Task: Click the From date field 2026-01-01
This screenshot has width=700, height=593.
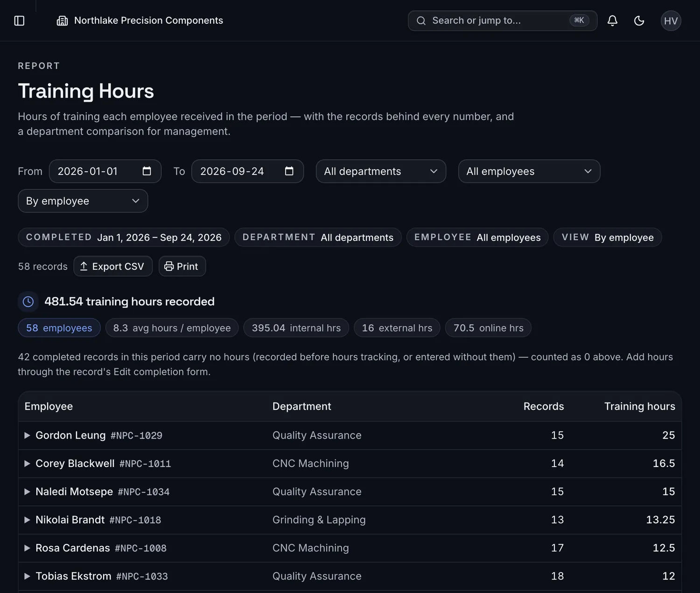Action: (105, 171)
